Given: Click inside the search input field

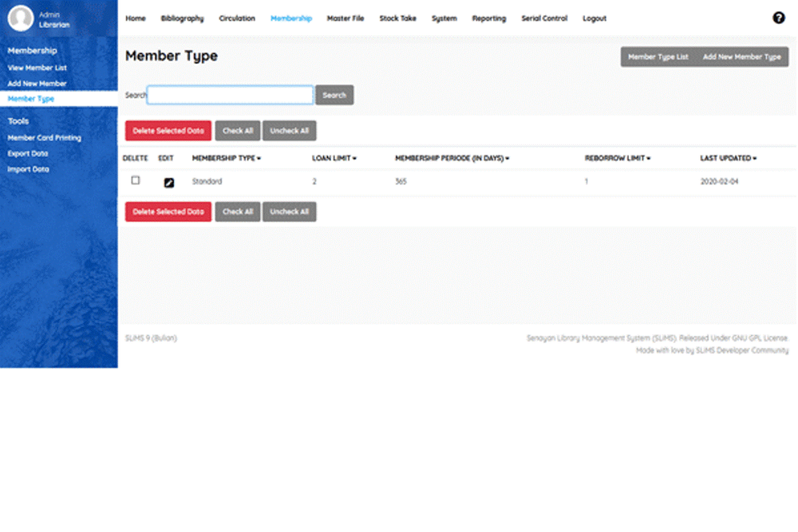Looking at the screenshot, I should (x=229, y=94).
